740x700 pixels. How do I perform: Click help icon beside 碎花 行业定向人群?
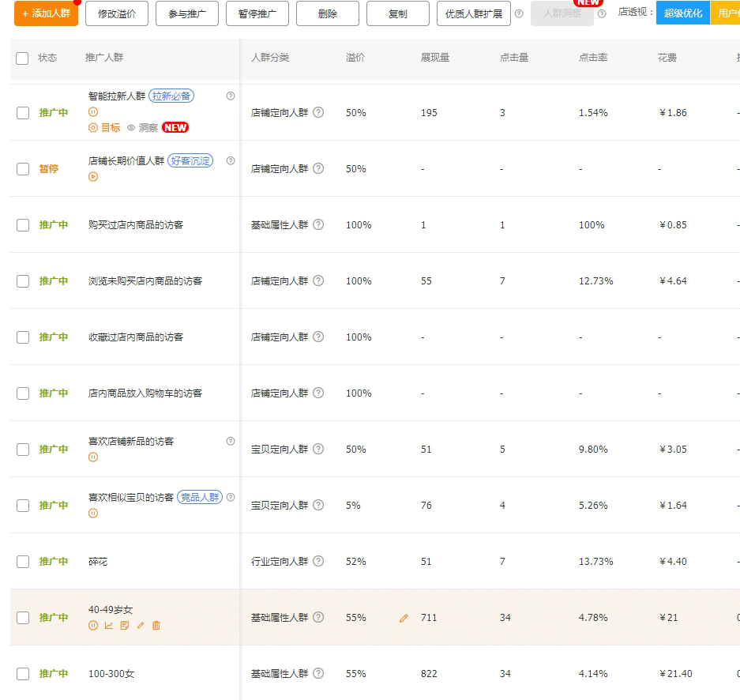tap(318, 561)
